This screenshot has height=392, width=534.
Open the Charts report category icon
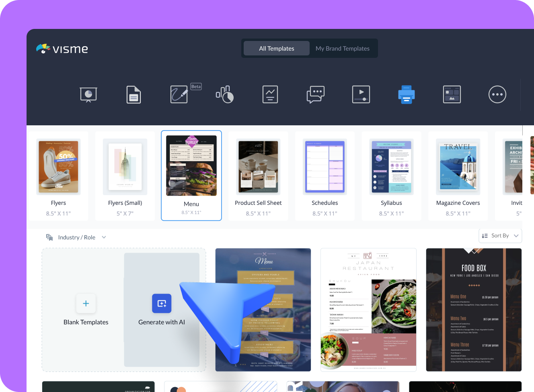click(x=270, y=95)
